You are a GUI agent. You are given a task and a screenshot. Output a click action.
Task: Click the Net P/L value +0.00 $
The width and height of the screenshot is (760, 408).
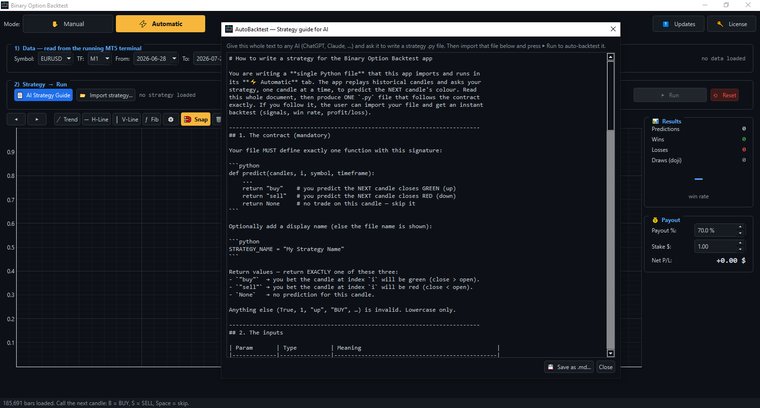coord(731,261)
